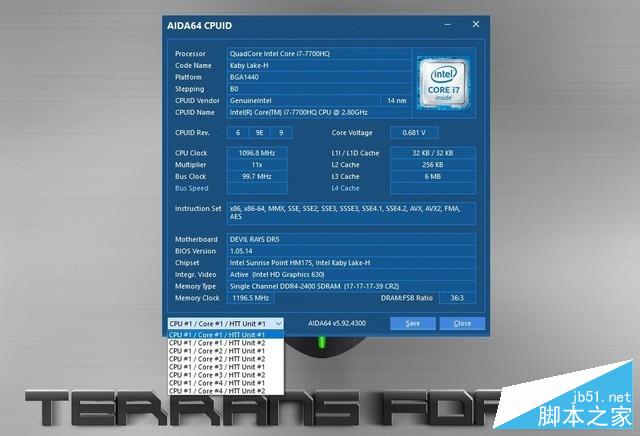Click the CPUID Vendor value GenuineIntel
The width and height of the screenshot is (640, 436).
pos(303,100)
